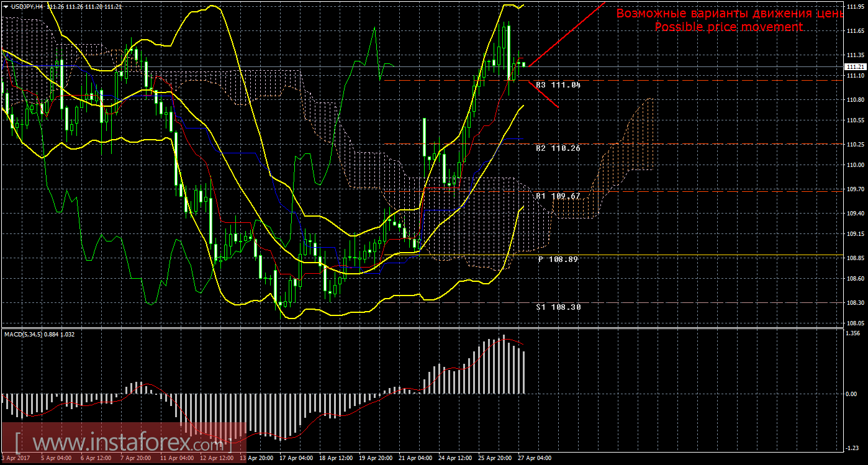Click the 17 Apr 04:00 time label
The image size is (868, 465).
tap(296, 458)
